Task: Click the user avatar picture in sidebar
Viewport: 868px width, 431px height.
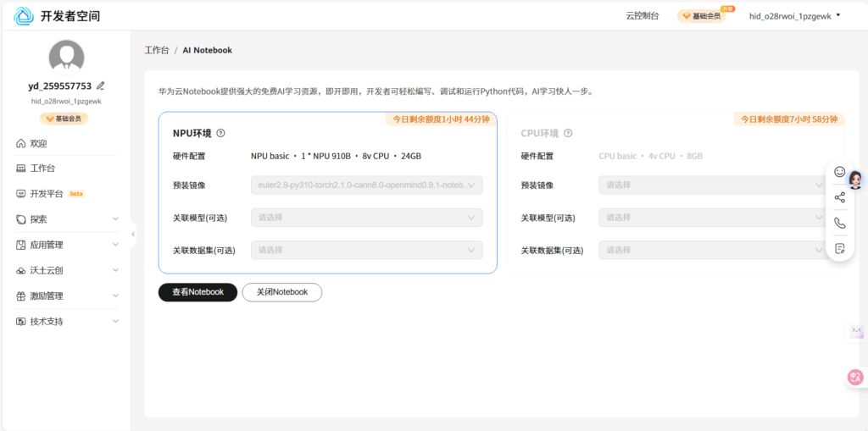Action: coord(66,58)
